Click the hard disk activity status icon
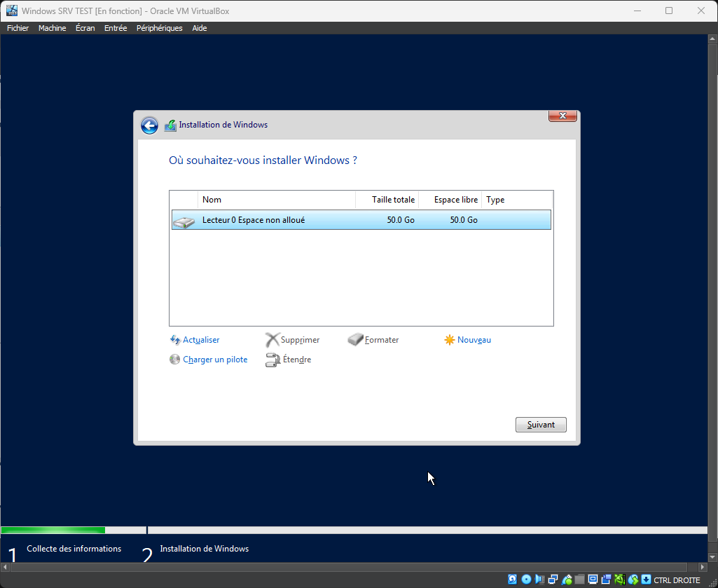718x588 pixels. coord(512,580)
